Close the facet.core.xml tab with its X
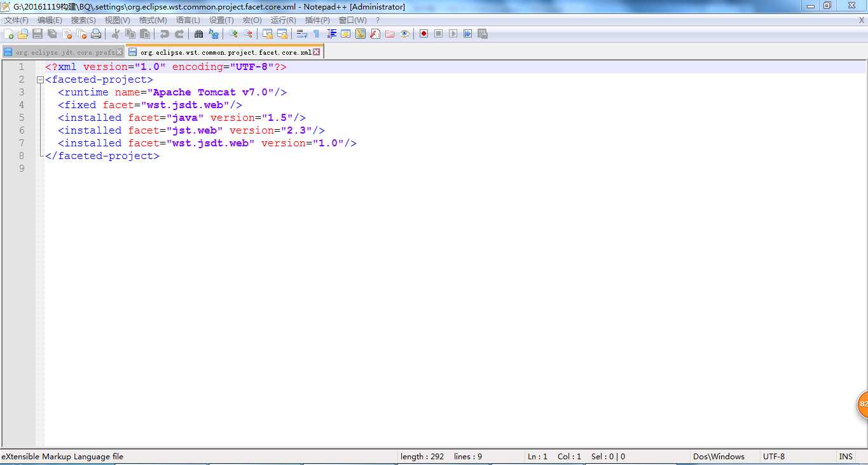 (x=317, y=52)
